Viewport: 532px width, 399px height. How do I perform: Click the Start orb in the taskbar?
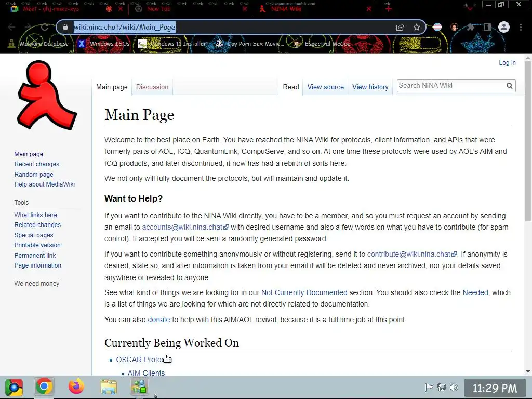pos(14,387)
